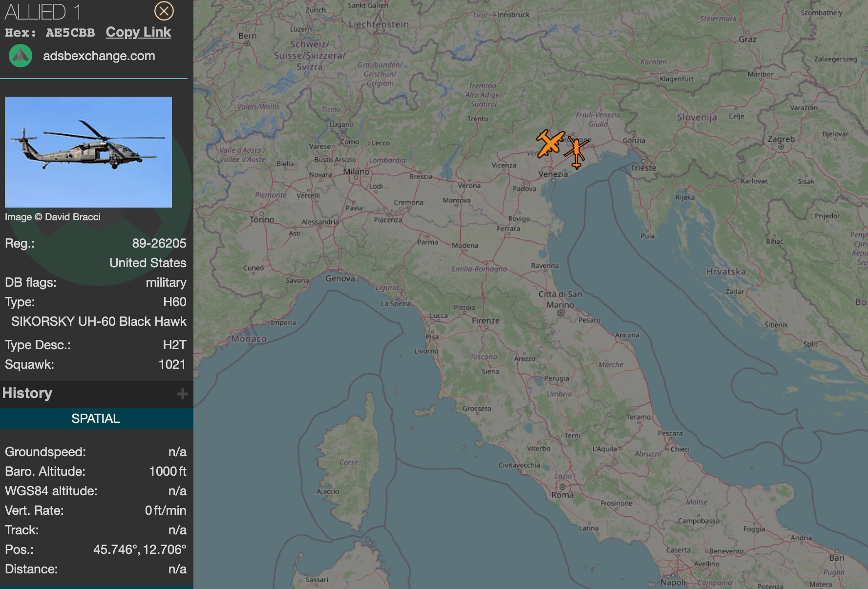The width and height of the screenshot is (868, 589).
Task: Click the Trieste label on the map
Action: 643,168
